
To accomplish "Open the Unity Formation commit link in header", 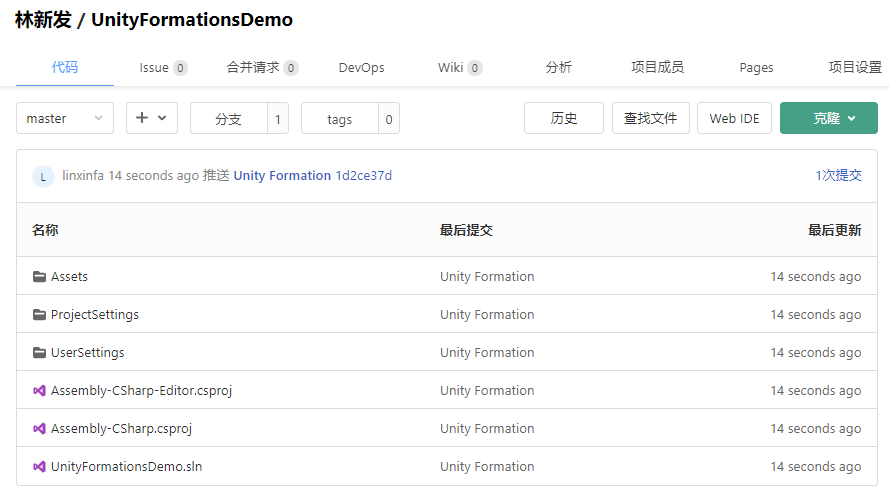I will coord(282,176).
